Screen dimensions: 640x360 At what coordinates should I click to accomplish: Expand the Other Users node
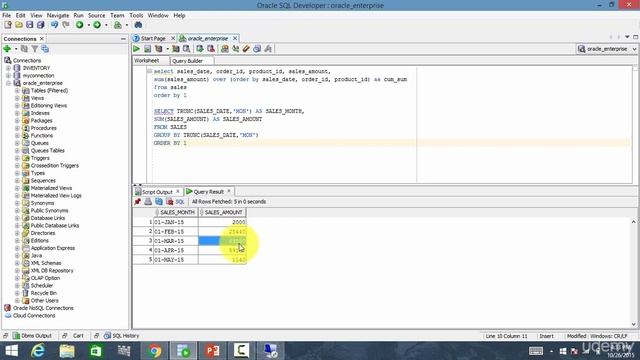click(x=17, y=301)
